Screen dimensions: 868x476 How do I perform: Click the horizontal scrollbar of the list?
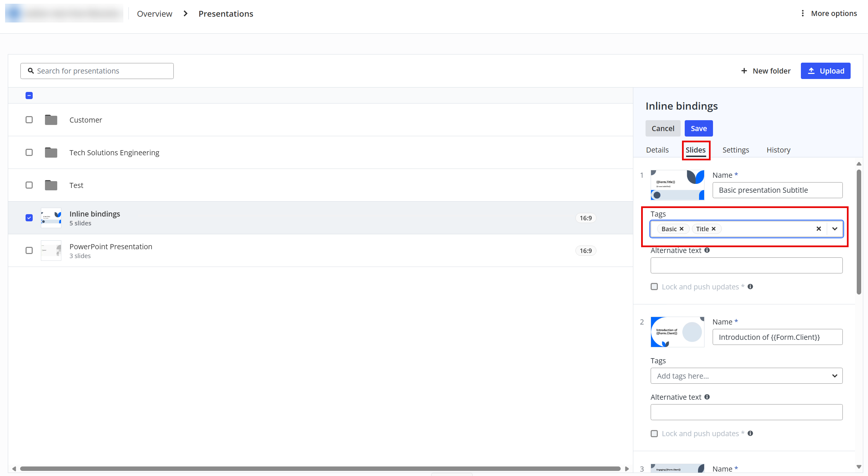[320, 469]
